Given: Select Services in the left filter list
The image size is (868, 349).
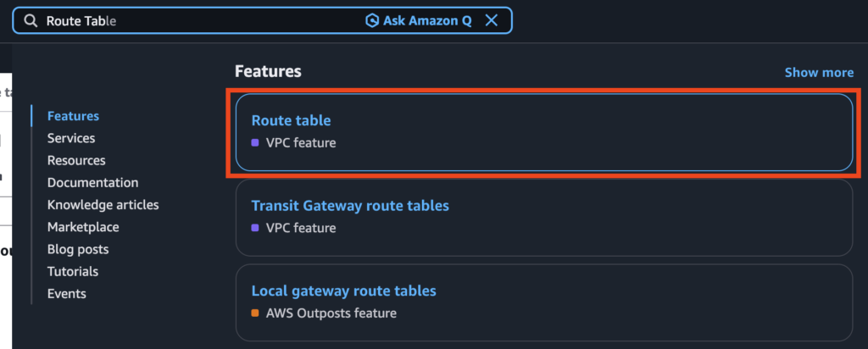Looking at the screenshot, I should pos(71,138).
